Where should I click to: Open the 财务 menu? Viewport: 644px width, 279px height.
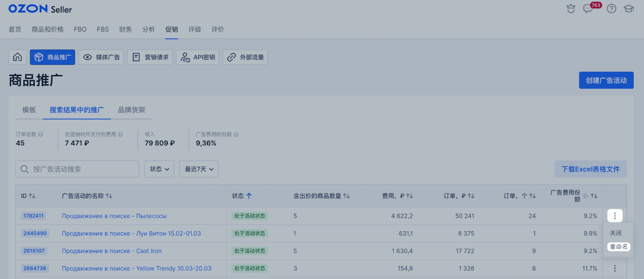click(126, 30)
